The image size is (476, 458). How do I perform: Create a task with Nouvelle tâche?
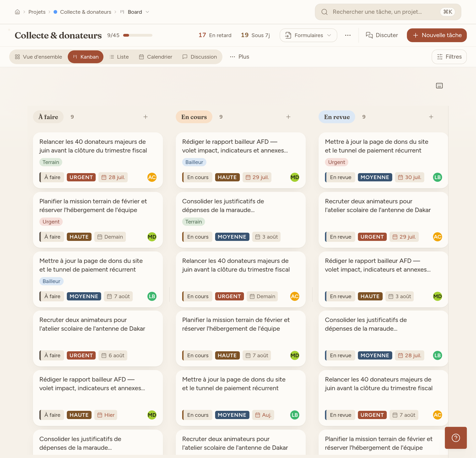coord(437,35)
